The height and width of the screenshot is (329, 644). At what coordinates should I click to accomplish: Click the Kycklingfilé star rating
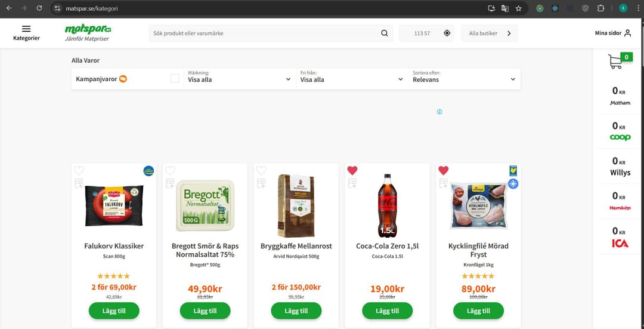click(x=478, y=276)
